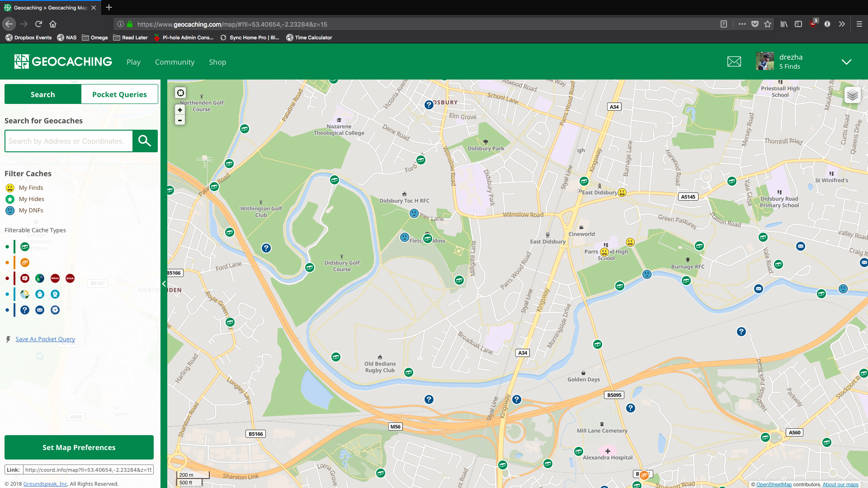
Task: Open the 1Password extension icon
Action: 827,24
